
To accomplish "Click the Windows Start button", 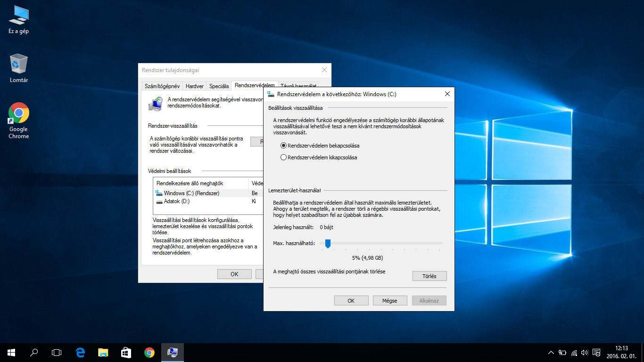I will (x=11, y=352).
